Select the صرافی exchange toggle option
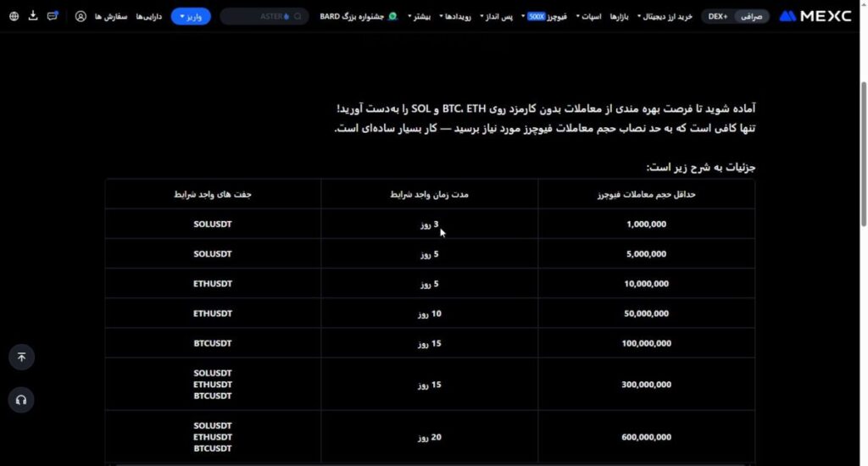Screen dimensions: 868x466 pos(752,16)
